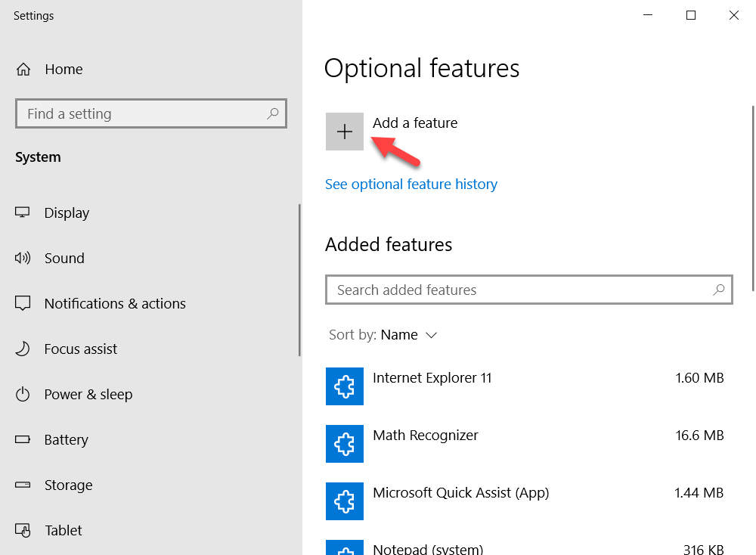Click the Find a setting search field
Image resolution: width=756 pixels, height=555 pixels.
point(136,113)
